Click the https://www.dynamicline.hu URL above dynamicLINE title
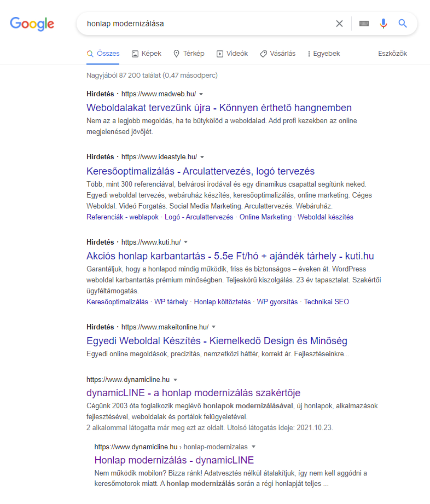Screen dimensions: 430x504 (128, 380)
